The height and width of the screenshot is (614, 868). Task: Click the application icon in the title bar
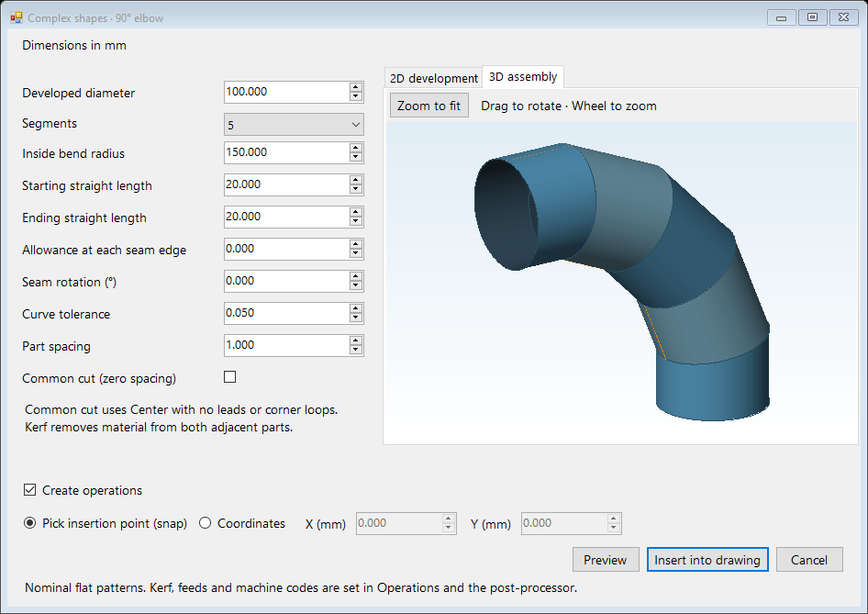[16, 17]
